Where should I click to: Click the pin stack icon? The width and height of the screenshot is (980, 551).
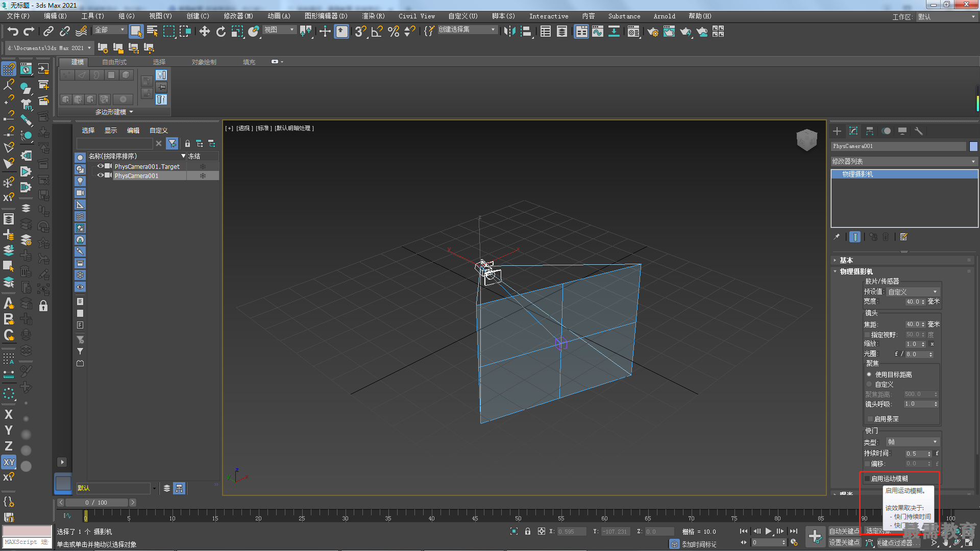pos(837,237)
